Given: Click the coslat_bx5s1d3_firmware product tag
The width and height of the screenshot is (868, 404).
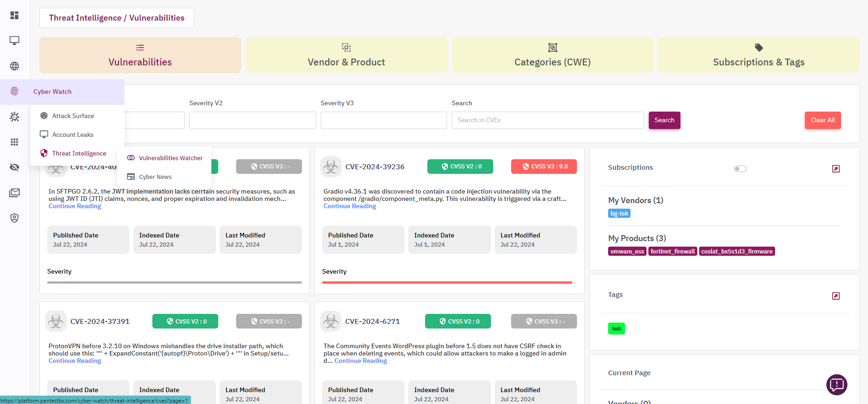Looking at the screenshot, I should tap(737, 251).
